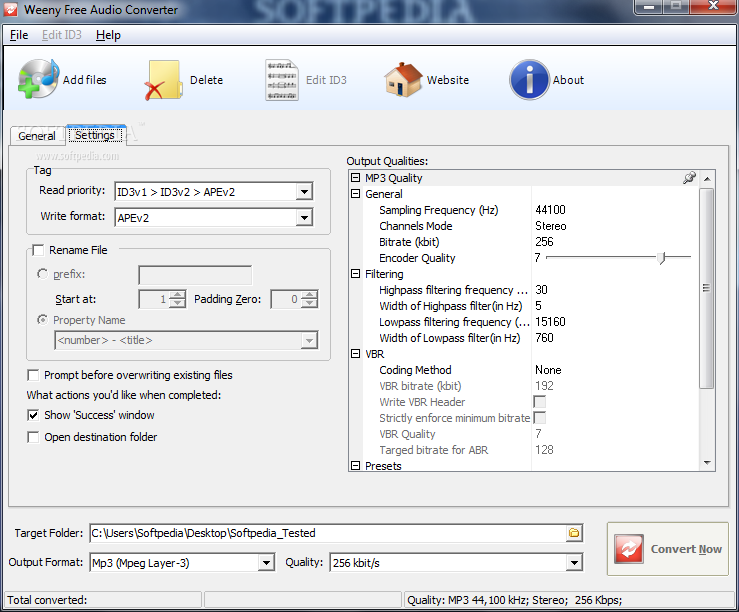Image resolution: width=739 pixels, height=612 pixels.
Task: Click the Bitrate (kbit) value 256
Action: [544, 242]
